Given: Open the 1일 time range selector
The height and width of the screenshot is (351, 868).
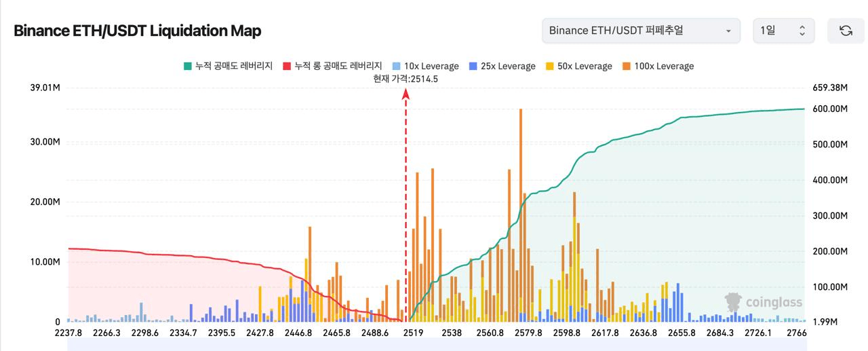Looking at the screenshot, I should (783, 31).
